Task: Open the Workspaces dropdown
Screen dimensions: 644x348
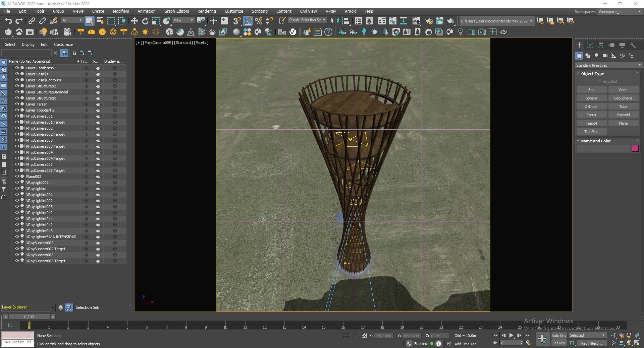Action: 620,12
